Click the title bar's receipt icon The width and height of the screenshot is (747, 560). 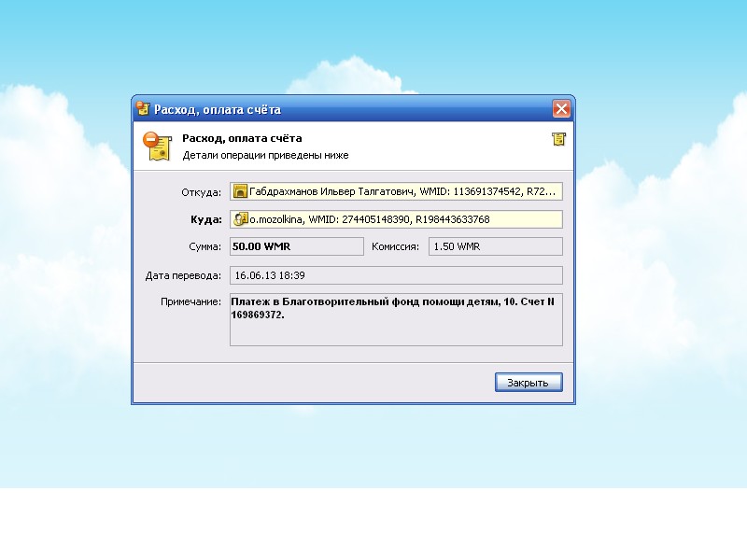pyautogui.click(x=143, y=109)
